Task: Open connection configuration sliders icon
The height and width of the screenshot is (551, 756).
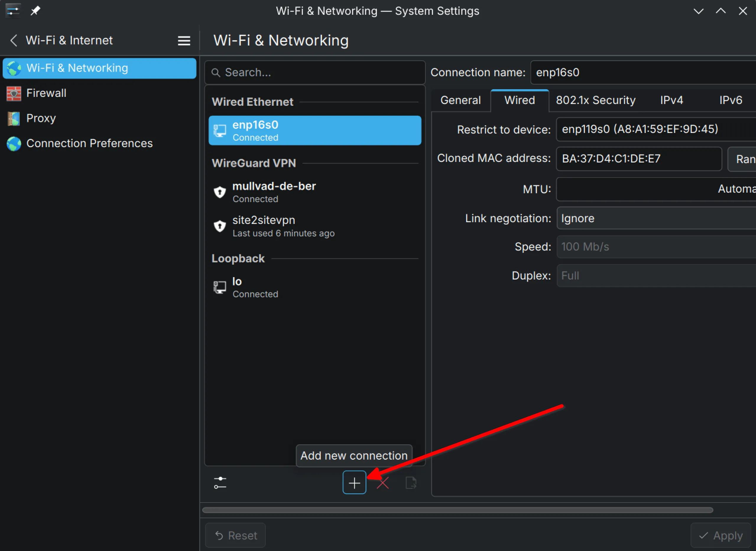Action: pyautogui.click(x=220, y=483)
